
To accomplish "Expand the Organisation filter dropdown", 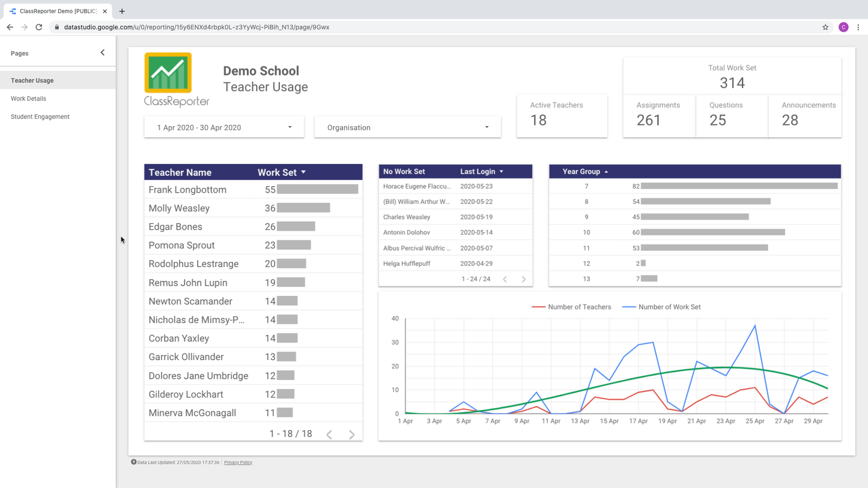I will [x=407, y=127].
